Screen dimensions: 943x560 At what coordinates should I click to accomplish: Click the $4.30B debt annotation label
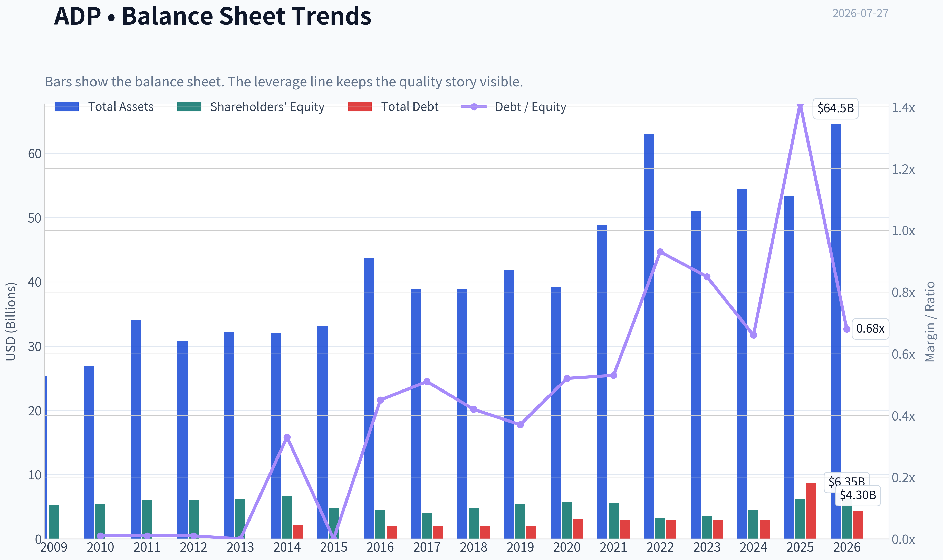[x=858, y=495]
